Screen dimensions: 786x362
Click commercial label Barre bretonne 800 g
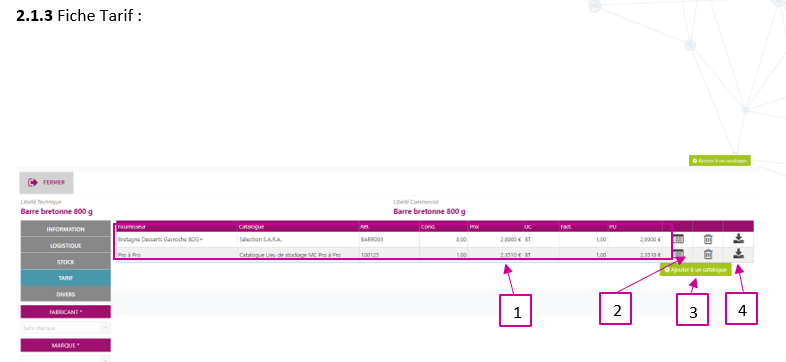tap(429, 212)
